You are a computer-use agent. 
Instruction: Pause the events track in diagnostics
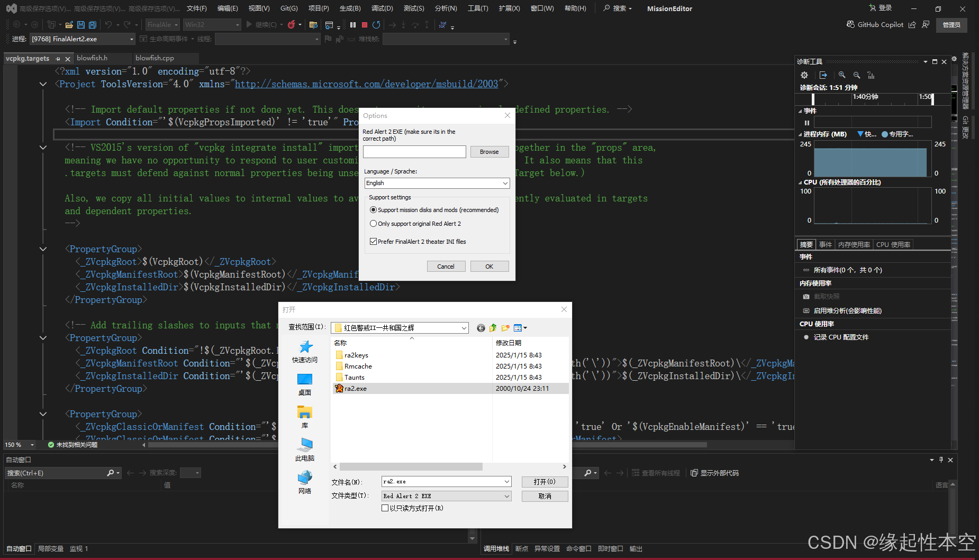807,123
